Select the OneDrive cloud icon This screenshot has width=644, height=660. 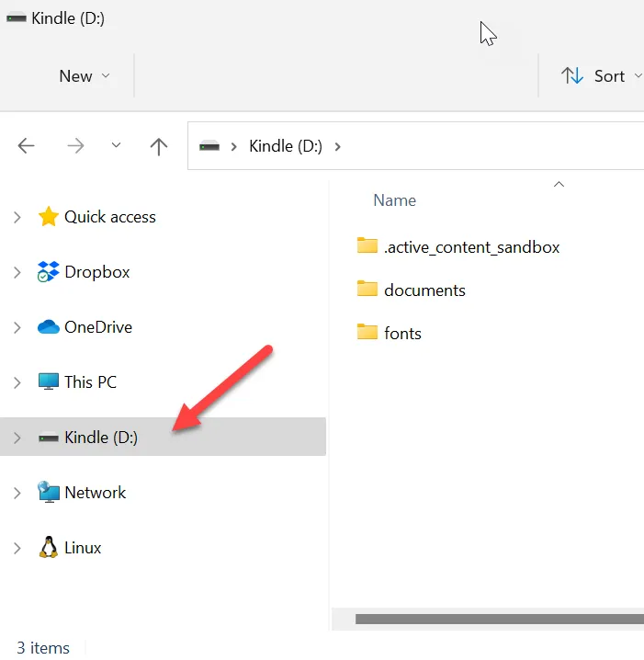[49, 327]
